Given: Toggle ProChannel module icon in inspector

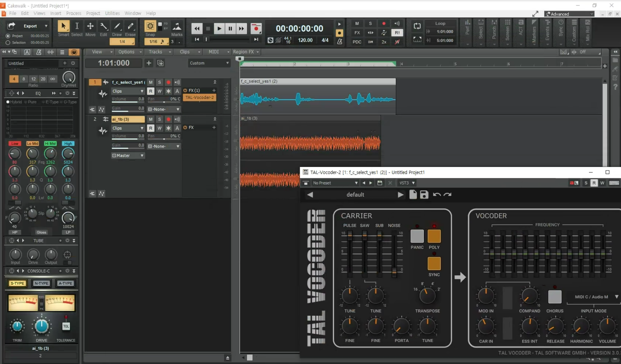Looking at the screenshot, I should pos(74,52).
